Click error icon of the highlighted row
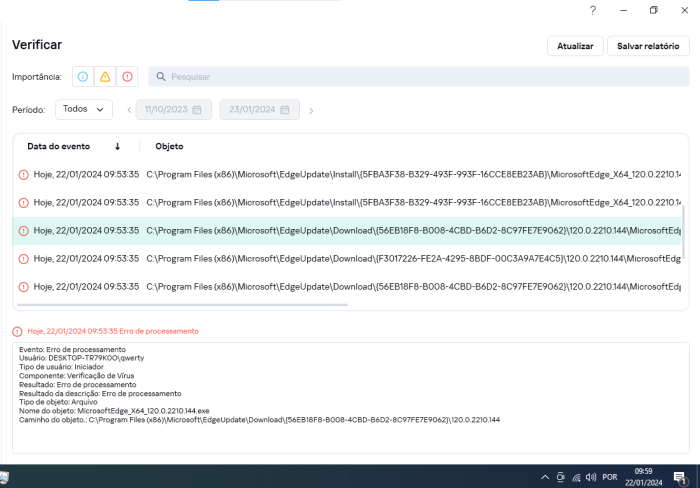Viewport: 700px width, 488px height. [x=23, y=231]
